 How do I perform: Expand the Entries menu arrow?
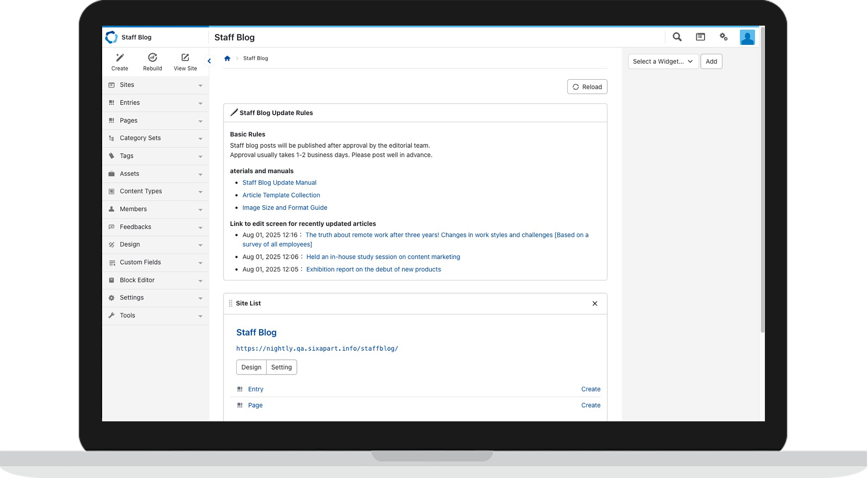click(x=200, y=103)
